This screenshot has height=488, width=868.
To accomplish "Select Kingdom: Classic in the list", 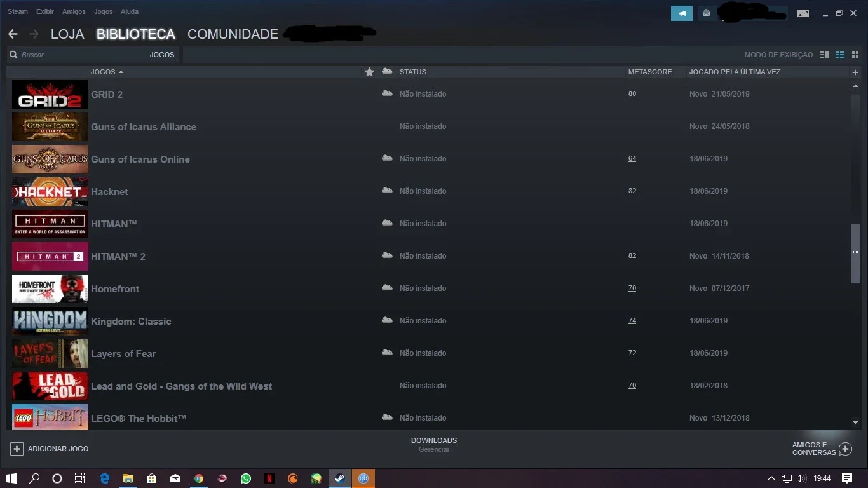I will 131,322.
